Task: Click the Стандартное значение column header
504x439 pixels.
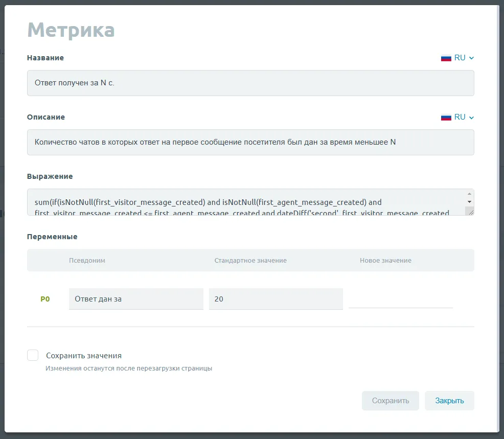Action: point(250,260)
